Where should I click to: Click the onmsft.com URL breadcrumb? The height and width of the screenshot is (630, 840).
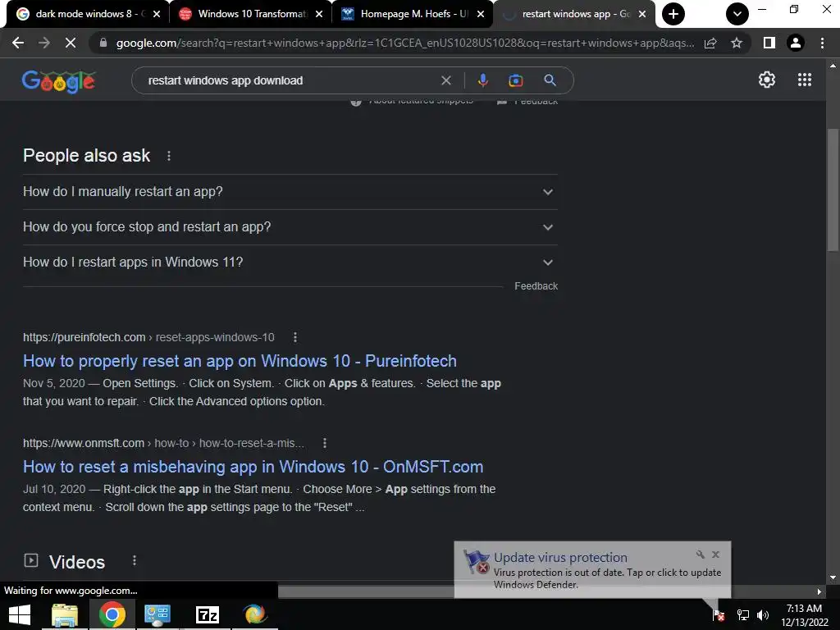point(163,444)
